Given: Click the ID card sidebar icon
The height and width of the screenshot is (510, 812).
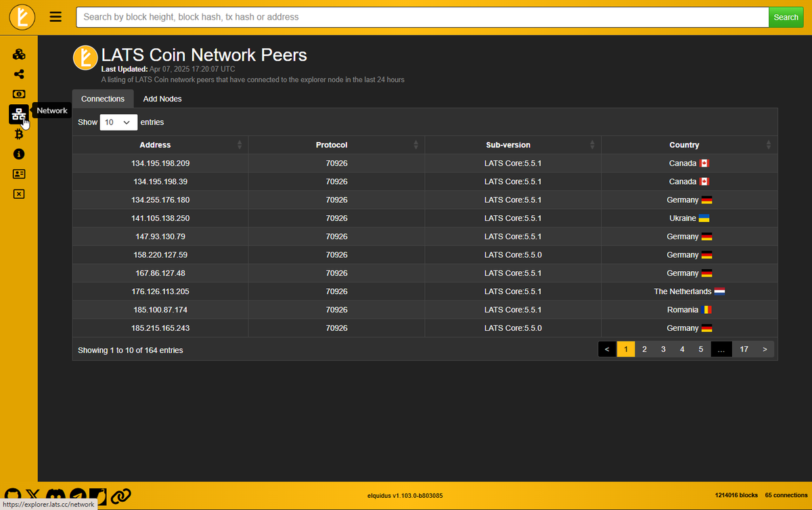Looking at the screenshot, I should [x=19, y=174].
